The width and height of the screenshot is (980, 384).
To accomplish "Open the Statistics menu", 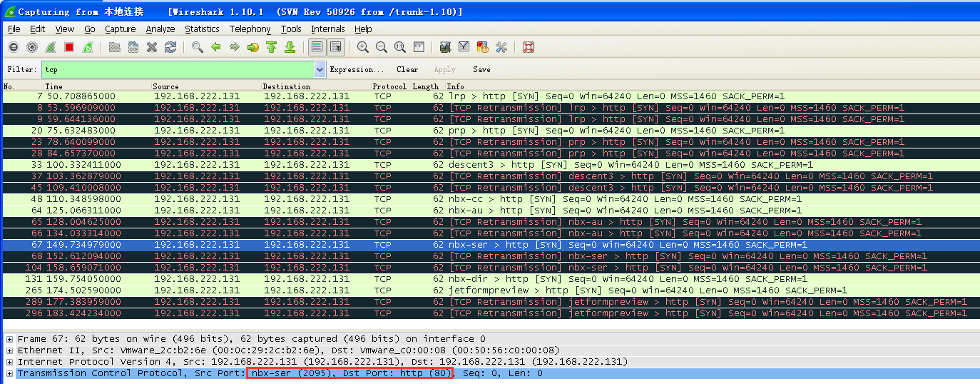I will tap(203, 29).
